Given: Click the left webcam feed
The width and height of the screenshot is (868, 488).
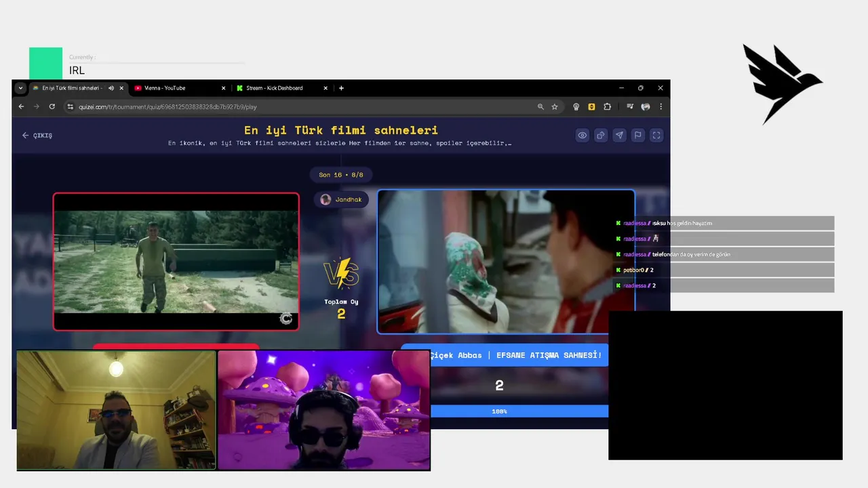Looking at the screenshot, I should 116,410.
